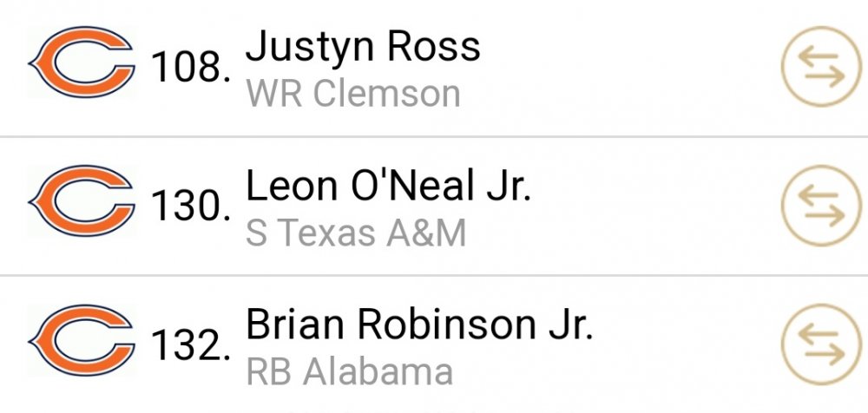Screen dimensions: 868x413
Task: Click divider line below Leon O'Neal row
Action: click(x=434, y=275)
